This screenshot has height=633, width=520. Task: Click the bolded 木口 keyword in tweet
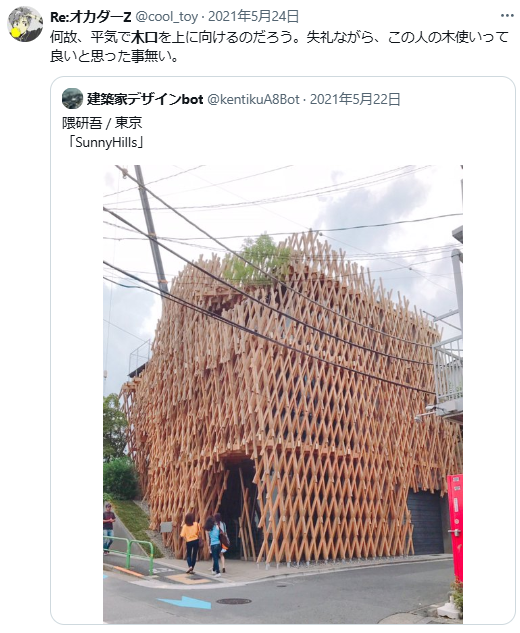144,37
